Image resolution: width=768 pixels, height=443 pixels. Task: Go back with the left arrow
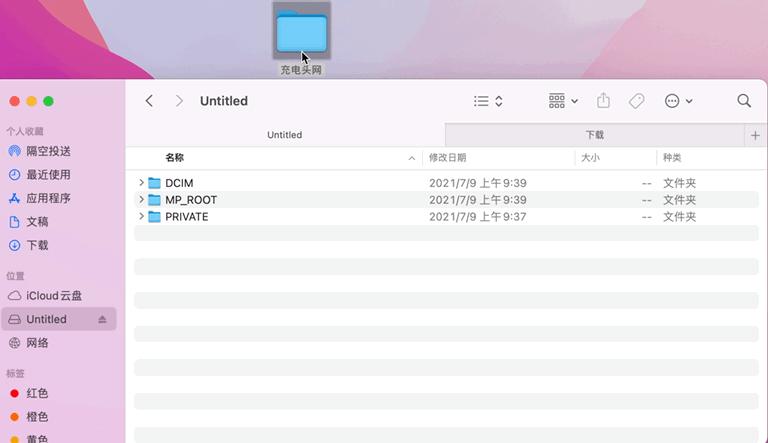tap(149, 101)
